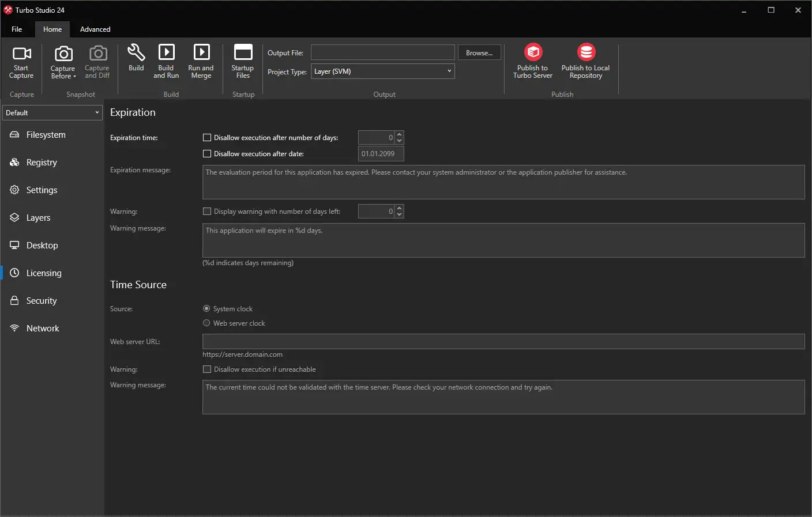Select the Web server clock source

[206, 323]
